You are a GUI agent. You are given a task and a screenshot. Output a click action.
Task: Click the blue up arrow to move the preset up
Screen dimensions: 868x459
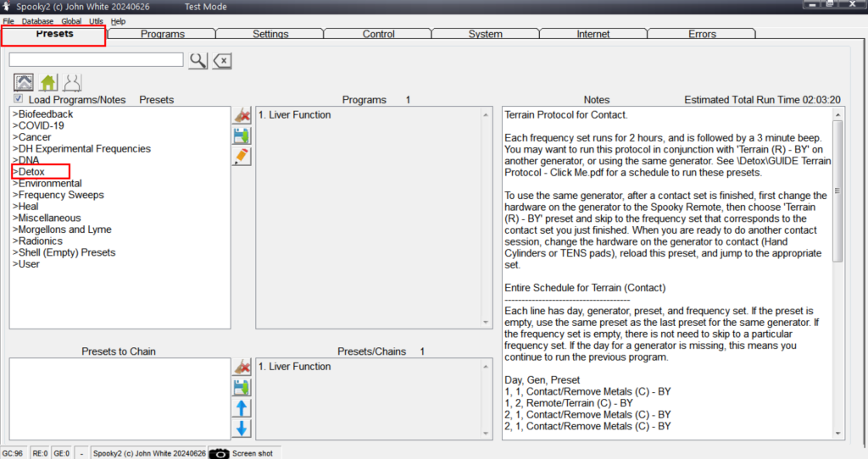(242, 408)
